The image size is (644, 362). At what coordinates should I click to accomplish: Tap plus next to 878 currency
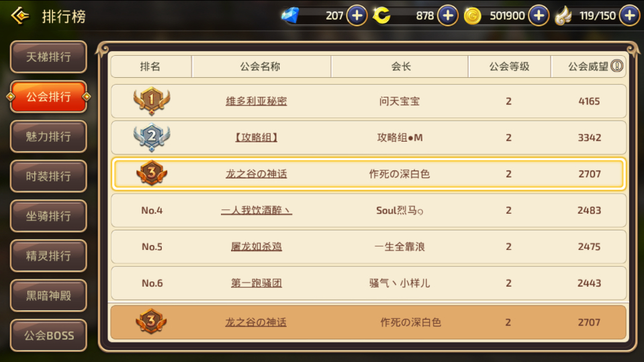point(448,15)
